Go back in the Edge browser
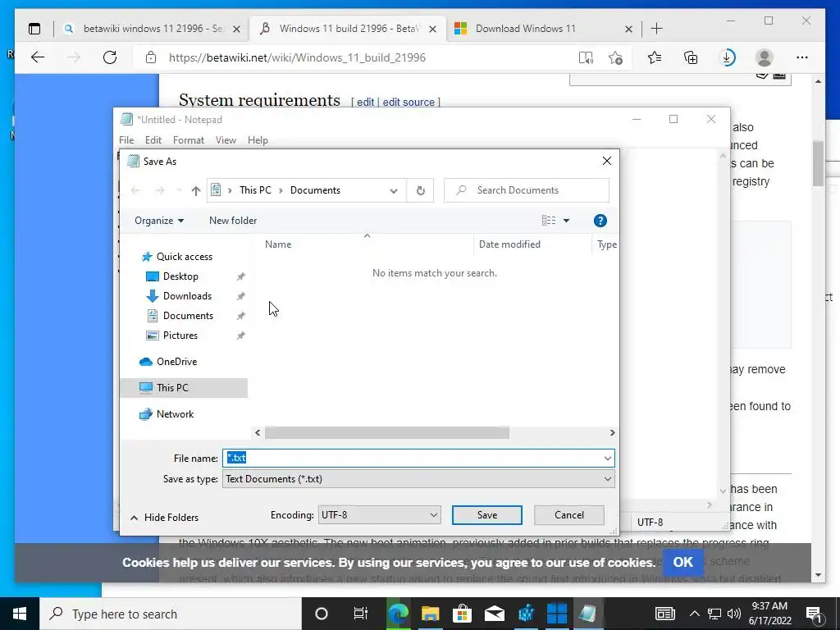Image resolution: width=840 pixels, height=630 pixels. click(x=38, y=57)
